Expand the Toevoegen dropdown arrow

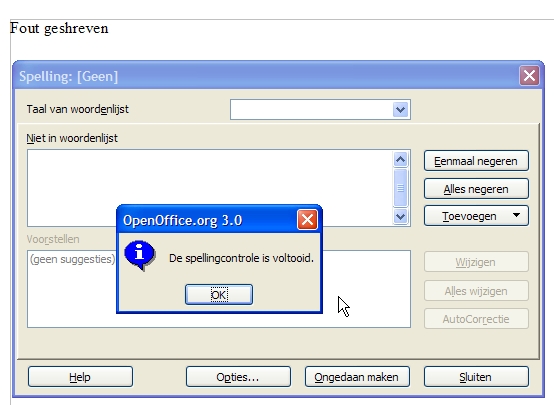(x=516, y=215)
